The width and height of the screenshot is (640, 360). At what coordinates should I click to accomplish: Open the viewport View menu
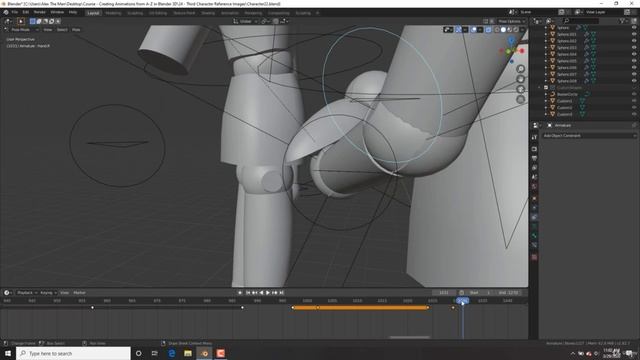[48, 30]
